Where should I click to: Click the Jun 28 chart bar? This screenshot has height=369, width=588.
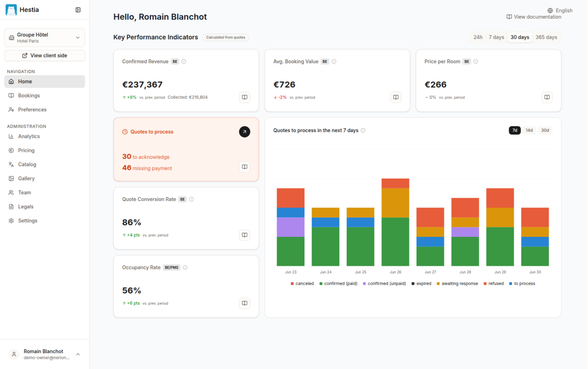[x=465, y=232]
